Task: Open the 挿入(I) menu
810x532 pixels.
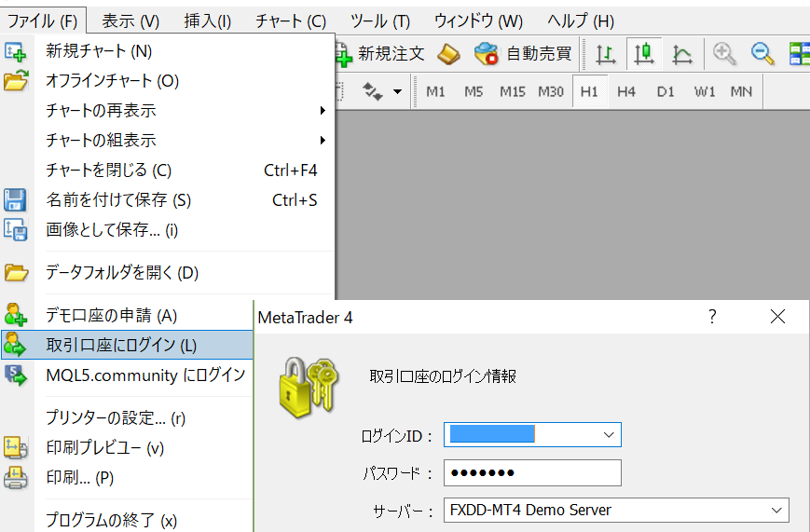Action: [x=208, y=21]
